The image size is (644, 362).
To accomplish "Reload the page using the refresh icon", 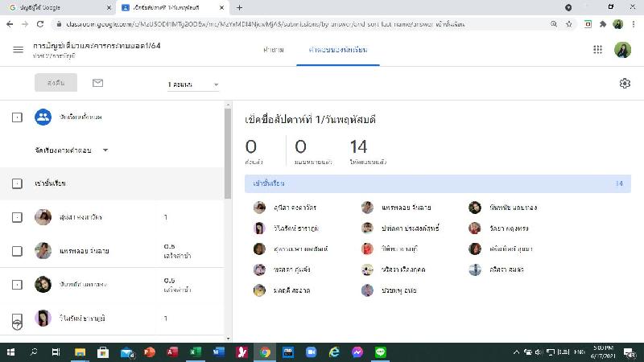I will (x=43, y=24).
